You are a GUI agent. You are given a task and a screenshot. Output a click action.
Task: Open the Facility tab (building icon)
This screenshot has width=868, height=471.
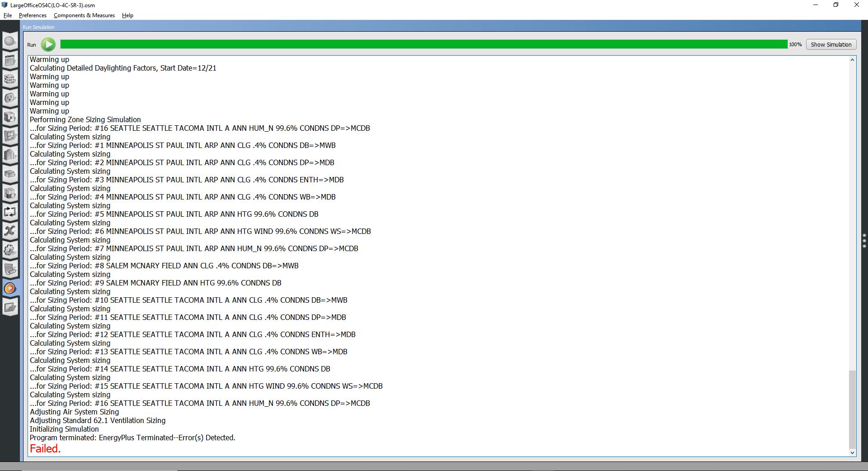10,155
